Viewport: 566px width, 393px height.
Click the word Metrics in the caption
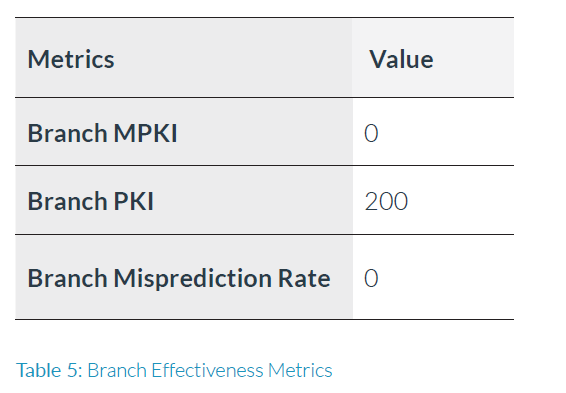click(x=300, y=370)
